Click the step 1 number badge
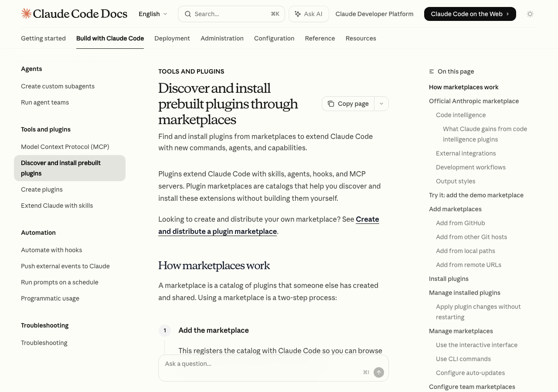Image resolution: width=558 pixels, height=392 pixels. coord(165,331)
